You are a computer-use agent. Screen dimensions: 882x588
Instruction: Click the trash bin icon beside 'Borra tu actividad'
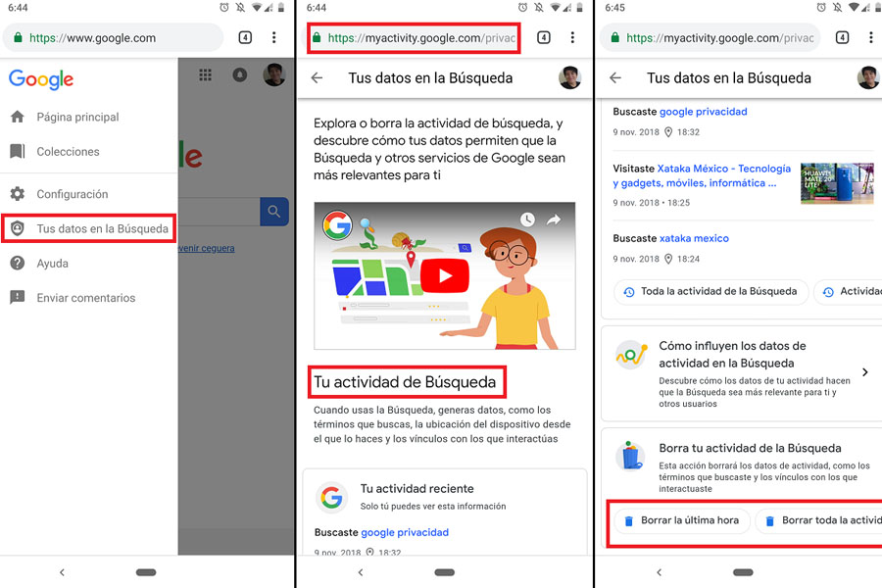pos(630,457)
